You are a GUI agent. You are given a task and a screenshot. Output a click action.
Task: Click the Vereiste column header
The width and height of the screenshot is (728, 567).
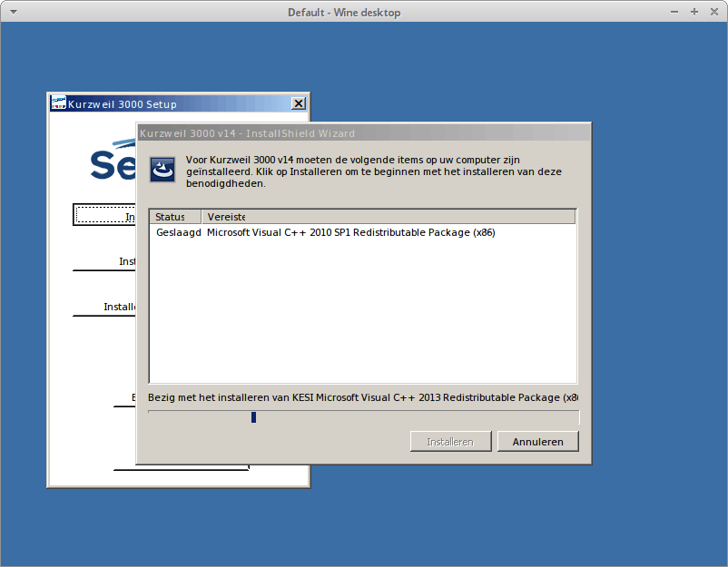point(389,217)
